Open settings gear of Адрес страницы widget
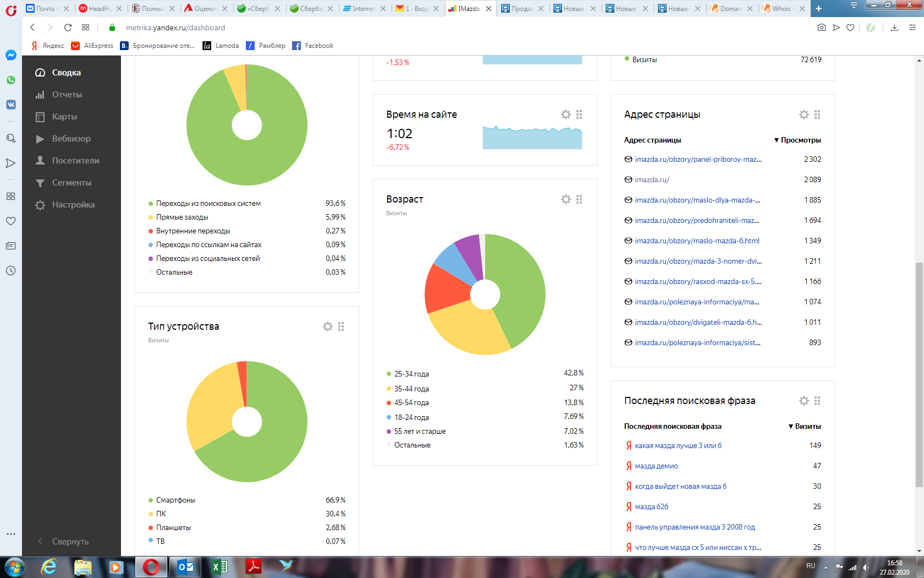 [804, 114]
